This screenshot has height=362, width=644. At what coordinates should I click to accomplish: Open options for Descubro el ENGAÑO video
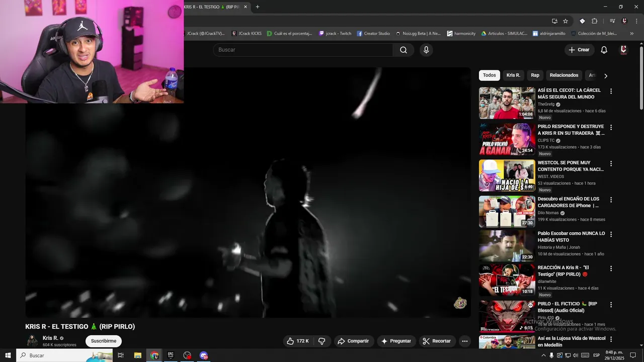tap(611, 200)
